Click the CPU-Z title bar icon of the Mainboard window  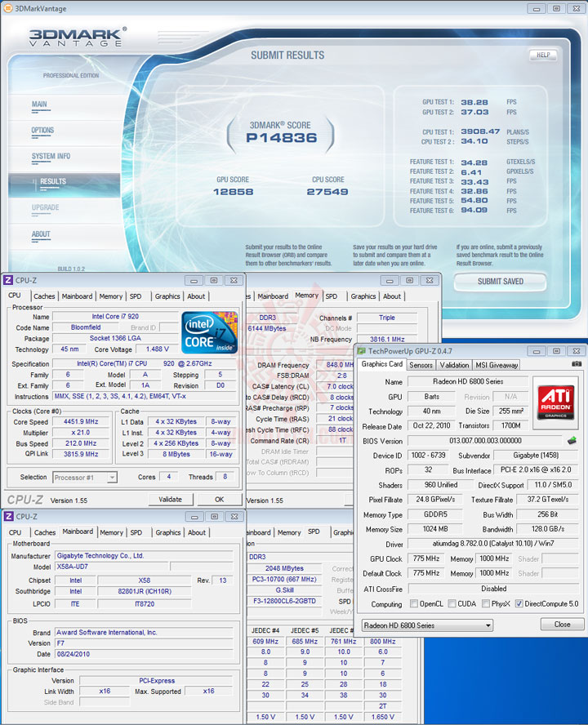point(9,516)
